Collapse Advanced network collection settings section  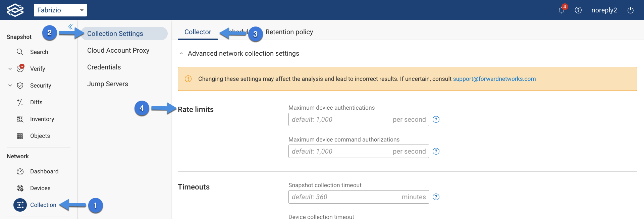point(181,54)
